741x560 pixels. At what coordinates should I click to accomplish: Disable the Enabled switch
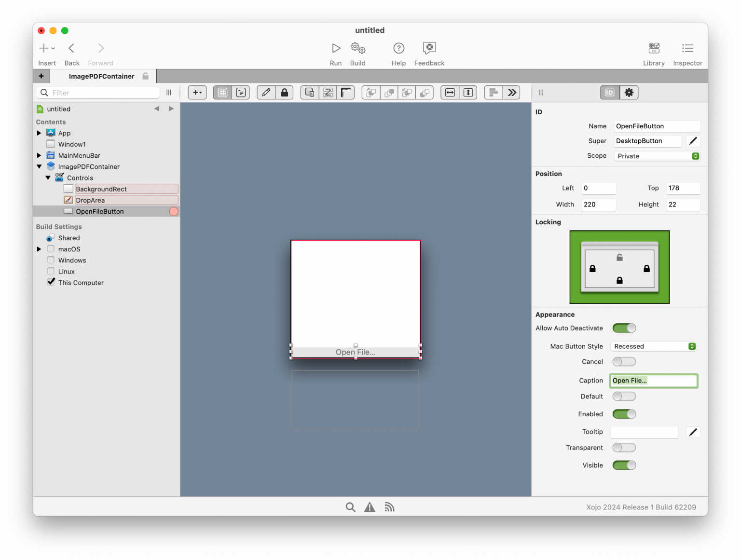624,414
